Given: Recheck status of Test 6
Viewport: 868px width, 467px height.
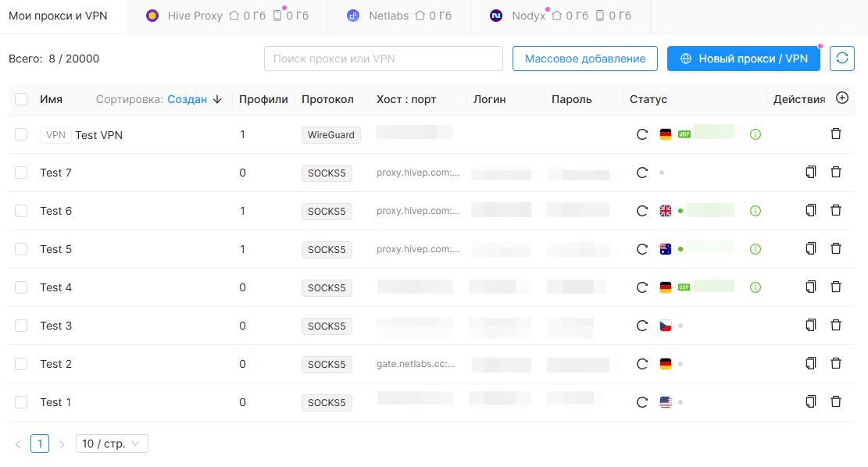Looking at the screenshot, I should pos(642,211).
